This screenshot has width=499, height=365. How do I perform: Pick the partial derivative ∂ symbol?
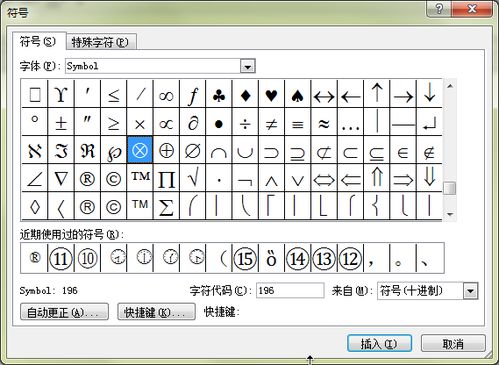click(x=193, y=122)
